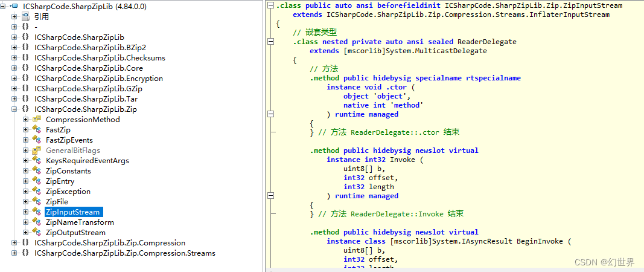Image resolution: width=644 pixels, height=272 pixels.
Task: Click the class icon of ZipFile
Action: [37, 202]
